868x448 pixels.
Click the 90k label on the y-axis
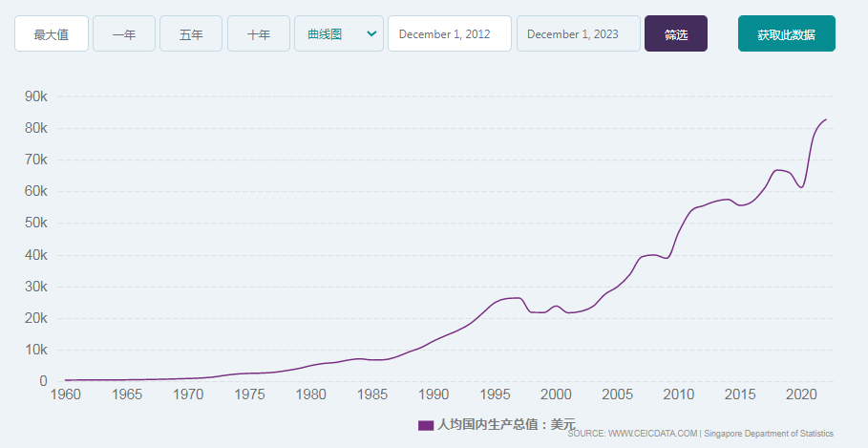36,96
